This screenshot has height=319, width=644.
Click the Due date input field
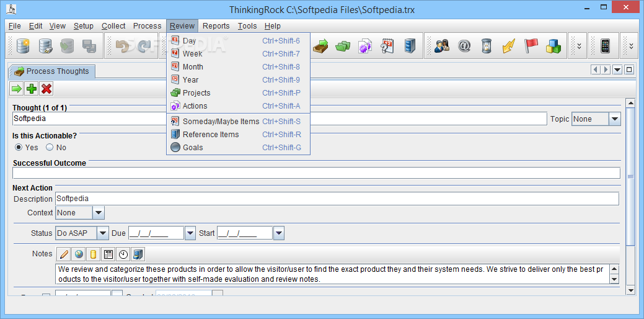[156, 233]
